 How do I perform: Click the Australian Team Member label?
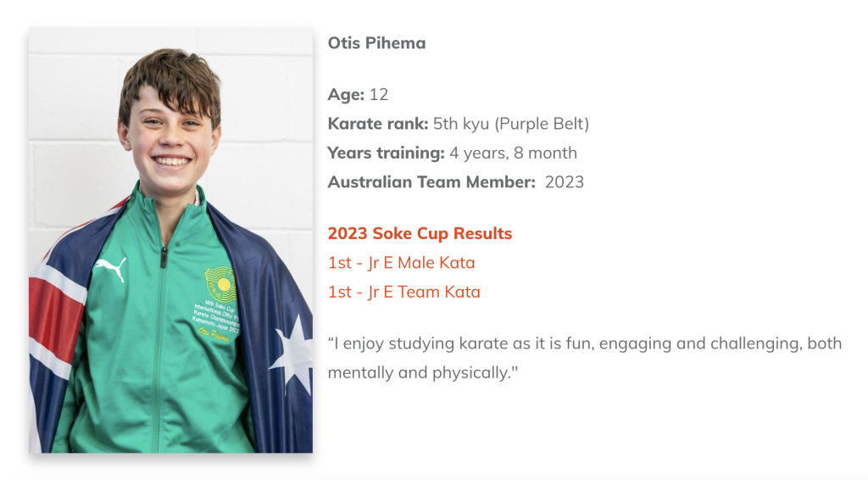click(x=431, y=182)
